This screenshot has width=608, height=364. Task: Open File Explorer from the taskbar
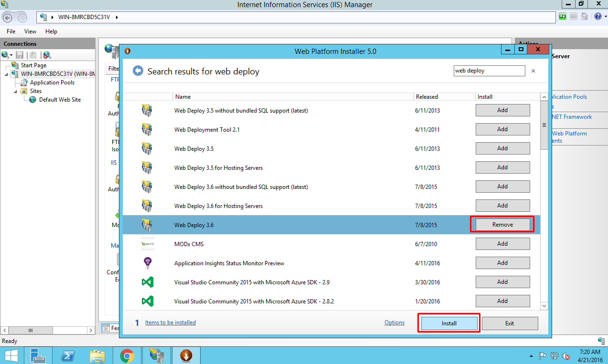click(97, 355)
